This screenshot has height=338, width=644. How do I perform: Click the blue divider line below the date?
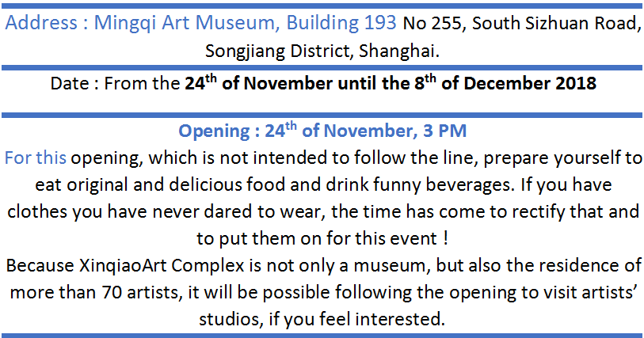(x=322, y=116)
